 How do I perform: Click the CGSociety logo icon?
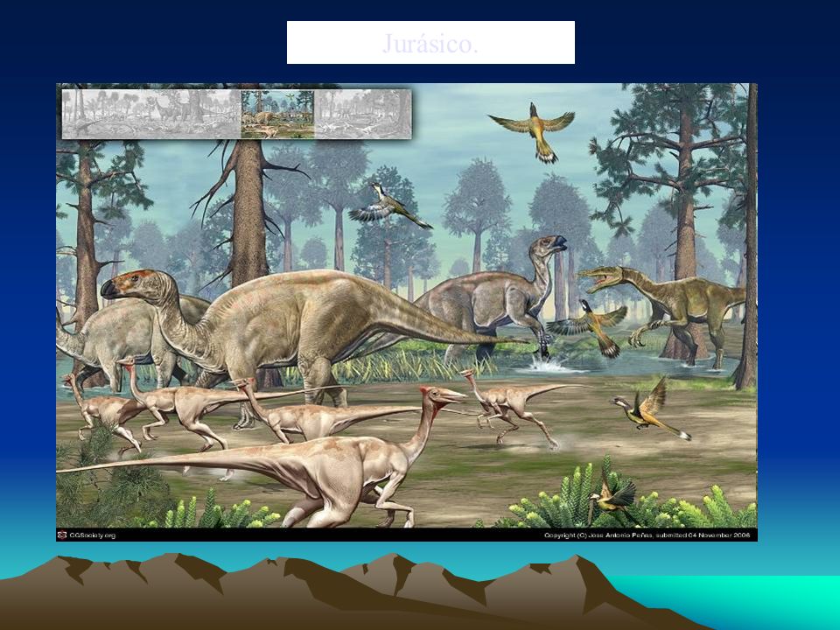(62, 535)
